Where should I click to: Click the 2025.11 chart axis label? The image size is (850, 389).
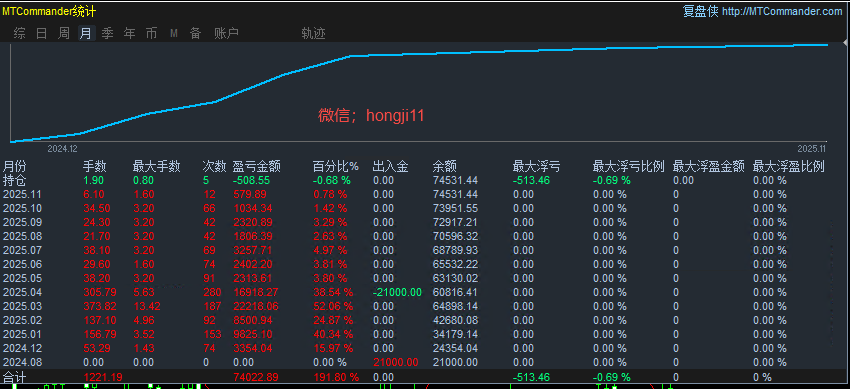coord(811,148)
